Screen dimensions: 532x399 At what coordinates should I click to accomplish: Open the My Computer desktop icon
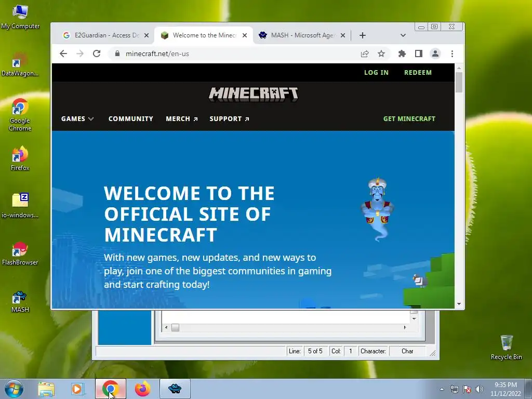[20, 17]
